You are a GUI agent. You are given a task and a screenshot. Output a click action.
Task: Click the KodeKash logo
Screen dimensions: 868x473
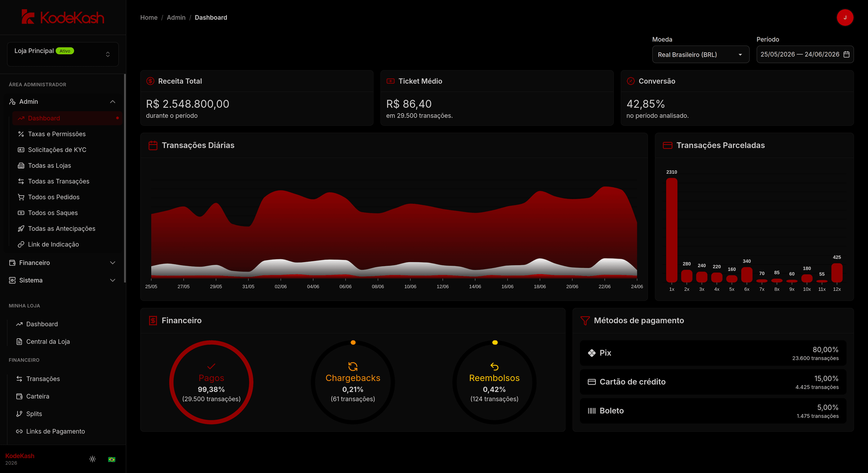(x=63, y=17)
